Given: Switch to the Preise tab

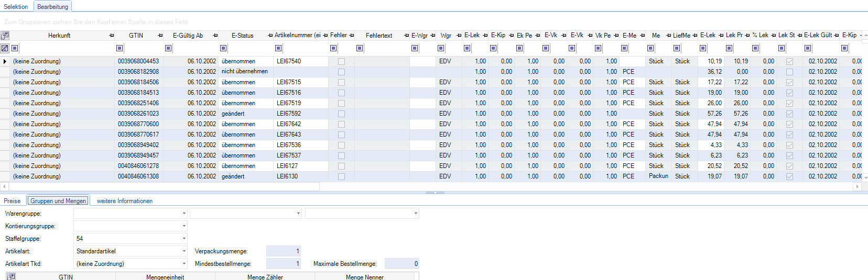Looking at the screenshot, I should (12, 201).
